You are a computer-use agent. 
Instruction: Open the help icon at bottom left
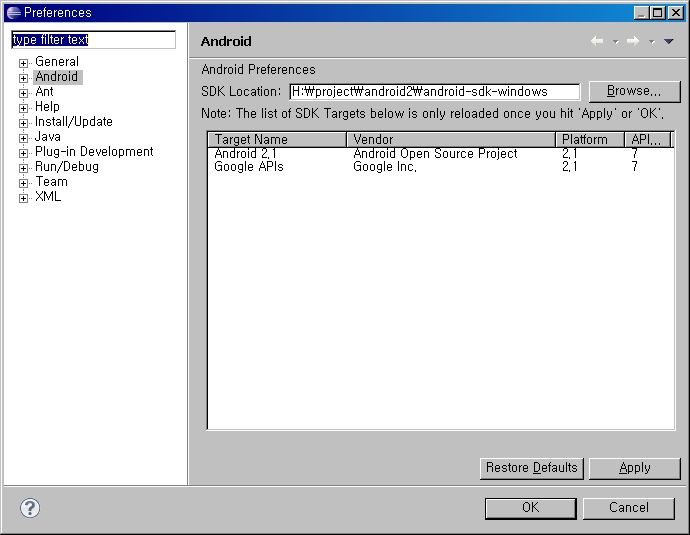click(30, 508)
